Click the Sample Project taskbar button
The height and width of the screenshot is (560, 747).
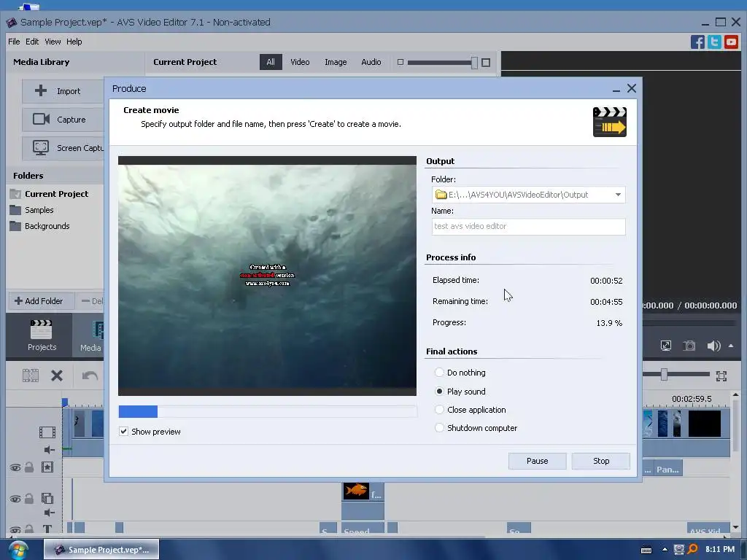click(x=101, y=550)
